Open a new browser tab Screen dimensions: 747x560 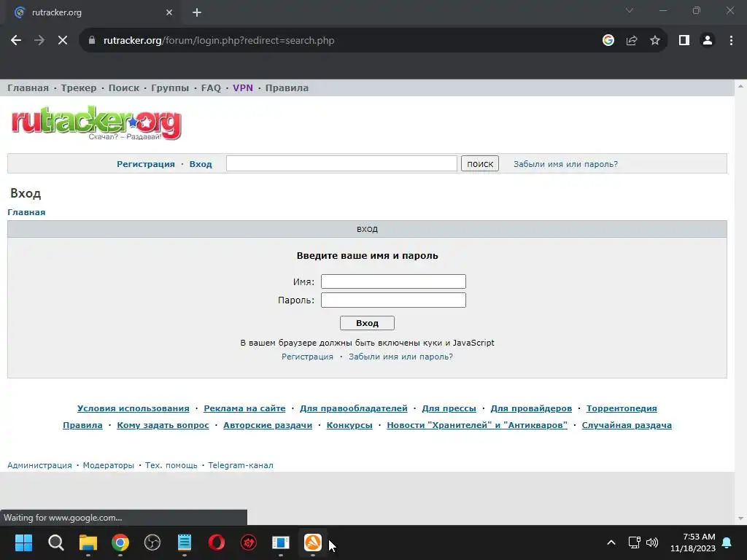(197, 12)
